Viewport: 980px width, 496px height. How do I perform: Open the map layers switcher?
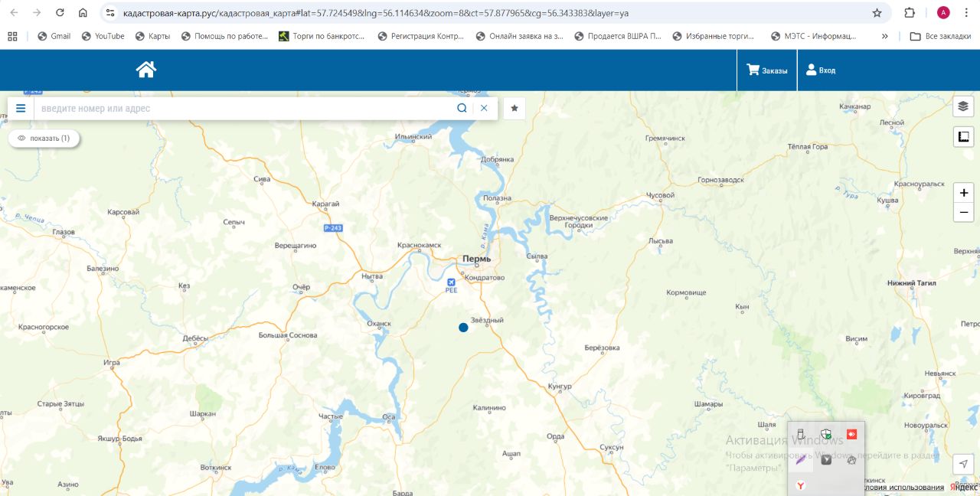pyautogui.click(x=963, y=106)
